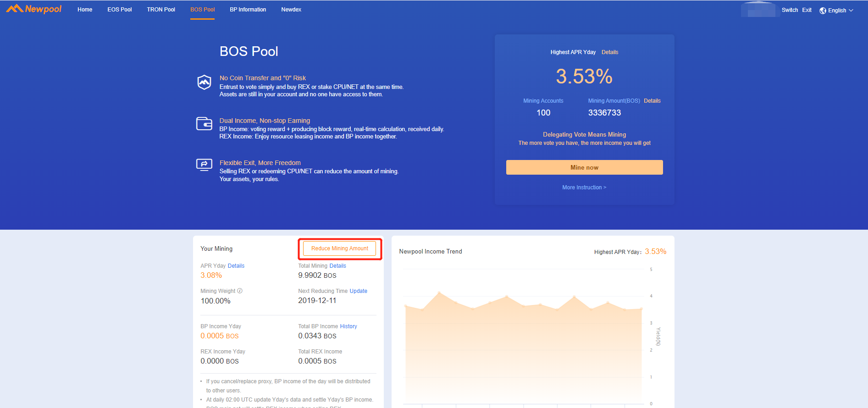
Task: Open the English language dropdown
Action: (x=837, y=11)
